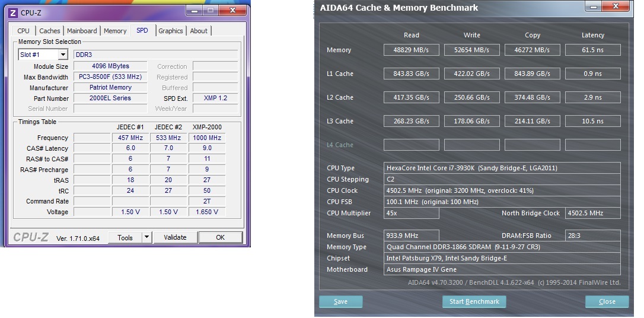This screenshot has width=644, height=318.
Task: Click the Validate button in CPU-Z
Action: (175, 237)
